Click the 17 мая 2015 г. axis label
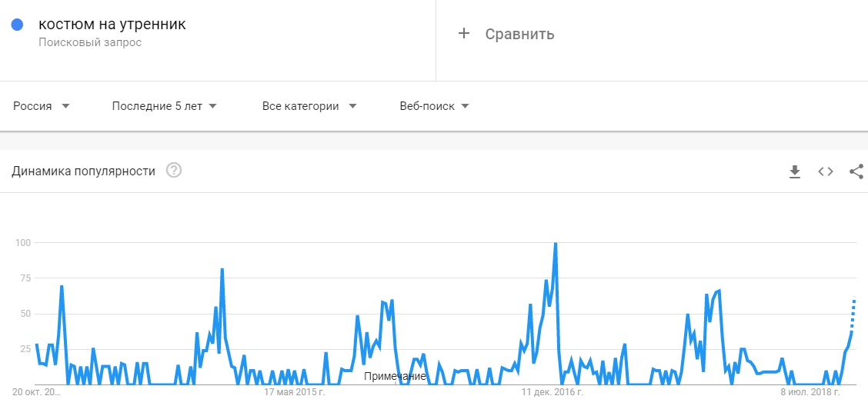 [295, 392]
